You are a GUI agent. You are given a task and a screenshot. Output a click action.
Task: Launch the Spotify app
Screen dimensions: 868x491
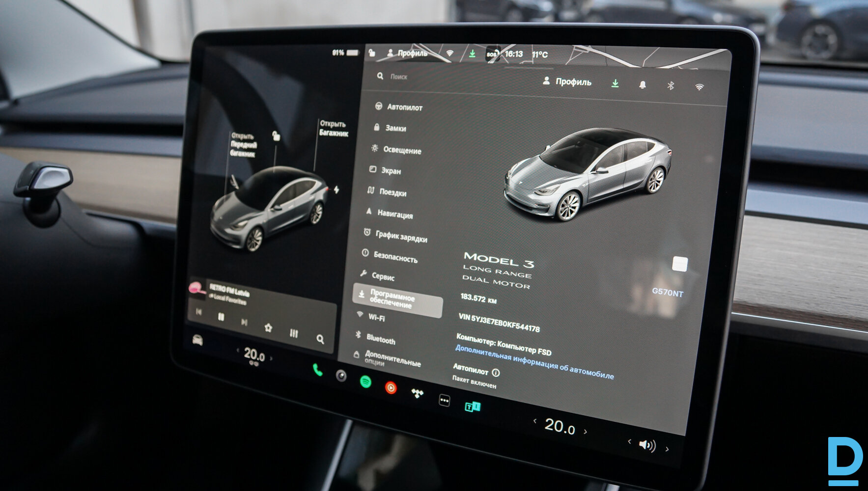(x=365, y=382)
